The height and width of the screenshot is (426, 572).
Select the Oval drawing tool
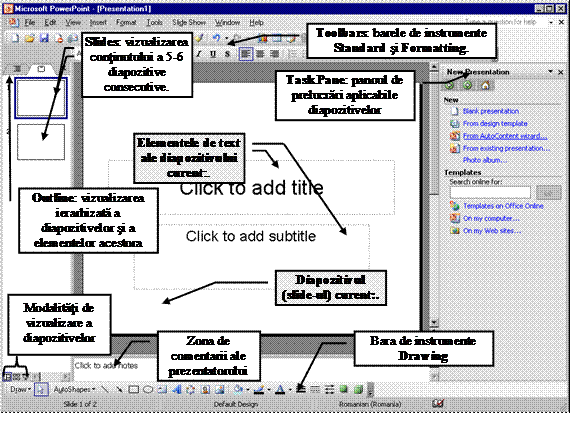point(148,390)
